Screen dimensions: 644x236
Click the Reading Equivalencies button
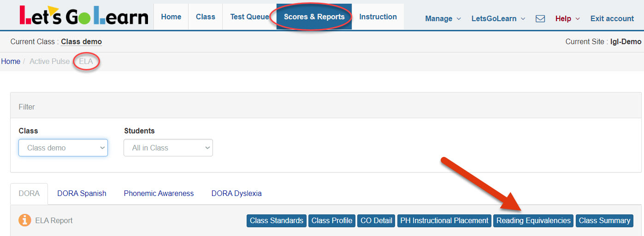click(x=533, y=221)
